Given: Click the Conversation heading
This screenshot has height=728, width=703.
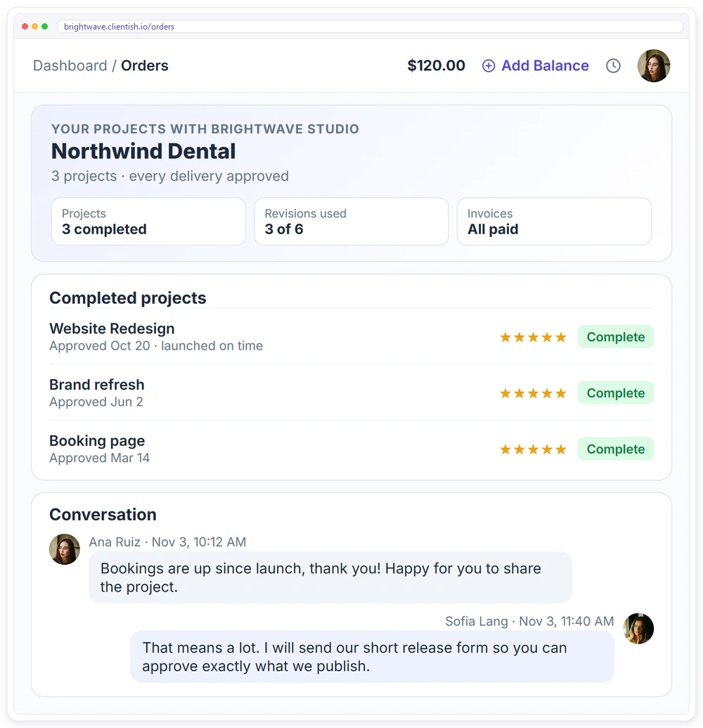Looking at the screenshot, I should (x=103, y=515).
